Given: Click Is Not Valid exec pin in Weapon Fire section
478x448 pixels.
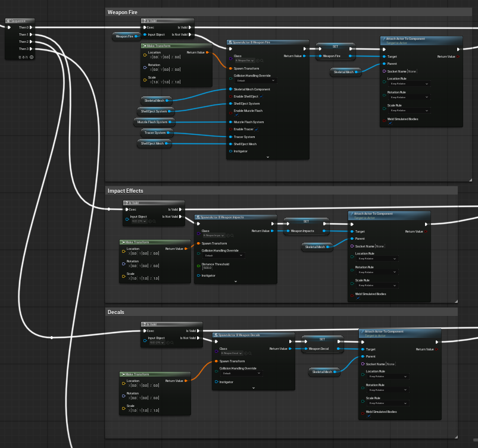Looking at the screenshot, I should (x=190, y=35).
